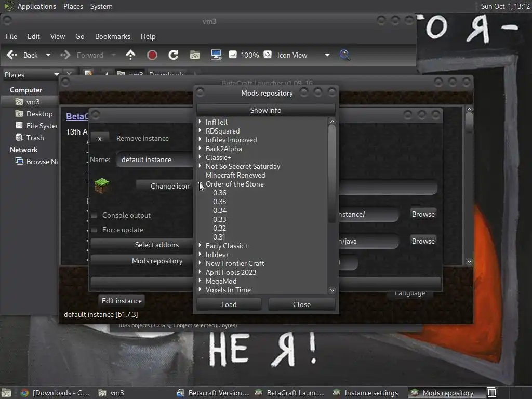
Task: Switch to Betacraft Version taskbar item
Action: point(212,393)
